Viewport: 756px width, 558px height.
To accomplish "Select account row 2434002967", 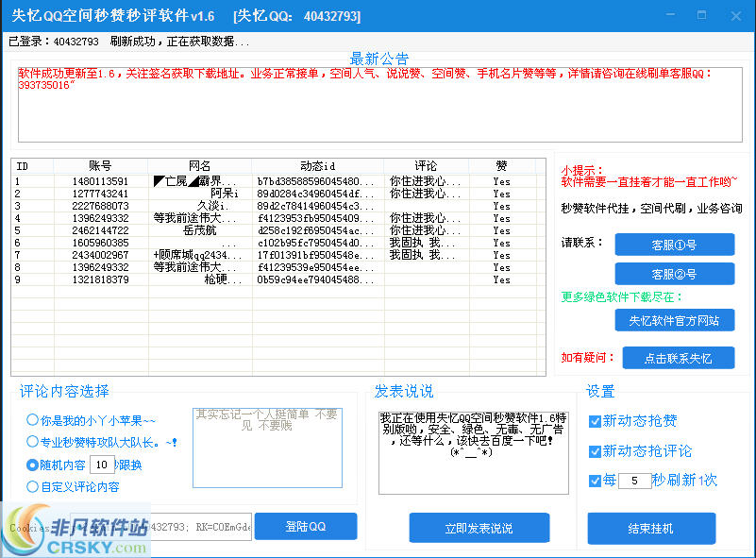I will pos(277,255).
